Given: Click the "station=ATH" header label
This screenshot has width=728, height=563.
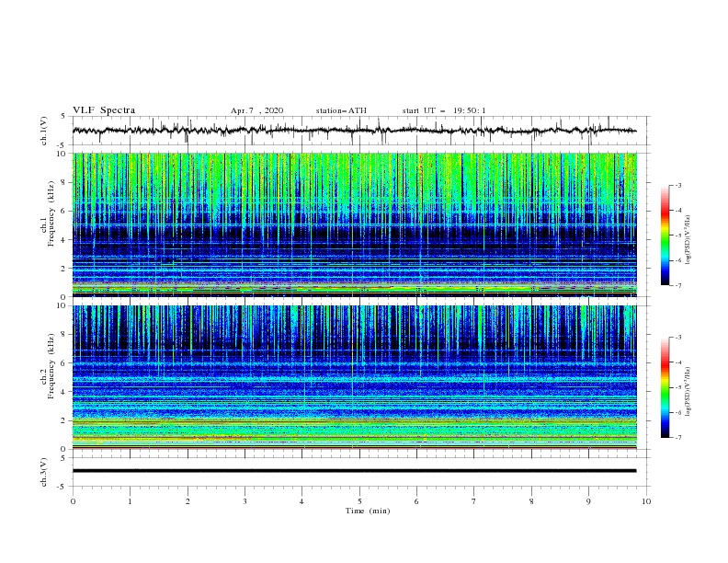Looking at the screenshot, I should pos(341,110).
